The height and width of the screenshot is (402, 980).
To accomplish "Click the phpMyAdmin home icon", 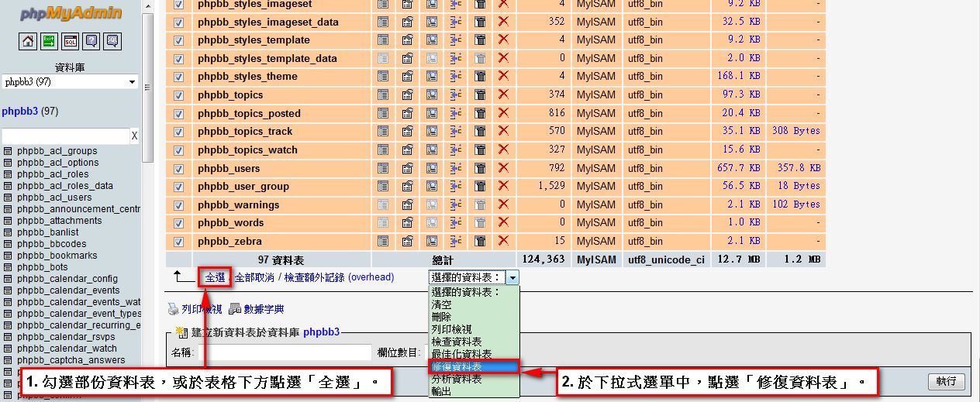I will [x=29, y=42].
